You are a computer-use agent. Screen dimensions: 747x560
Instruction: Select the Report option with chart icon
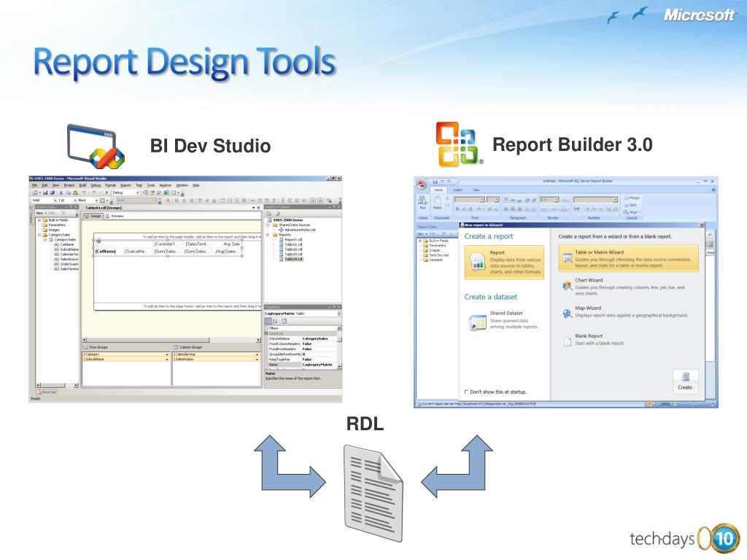coord(504,262)
